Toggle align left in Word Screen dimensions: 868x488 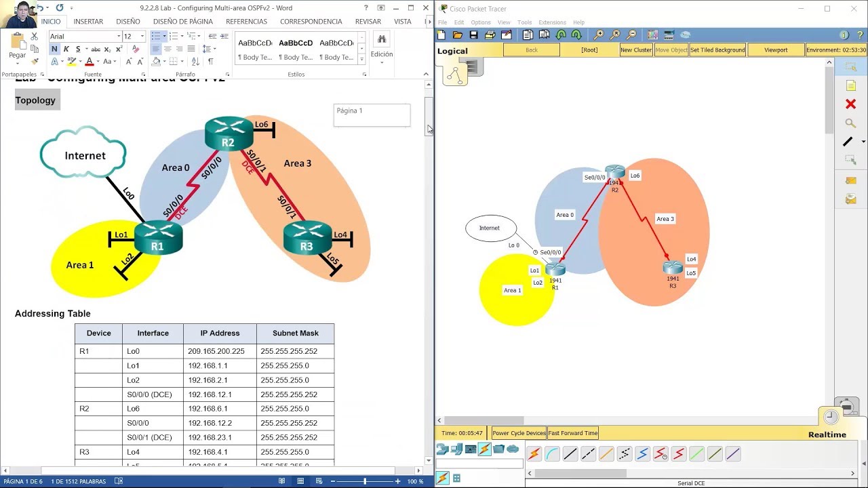(156, 49)
